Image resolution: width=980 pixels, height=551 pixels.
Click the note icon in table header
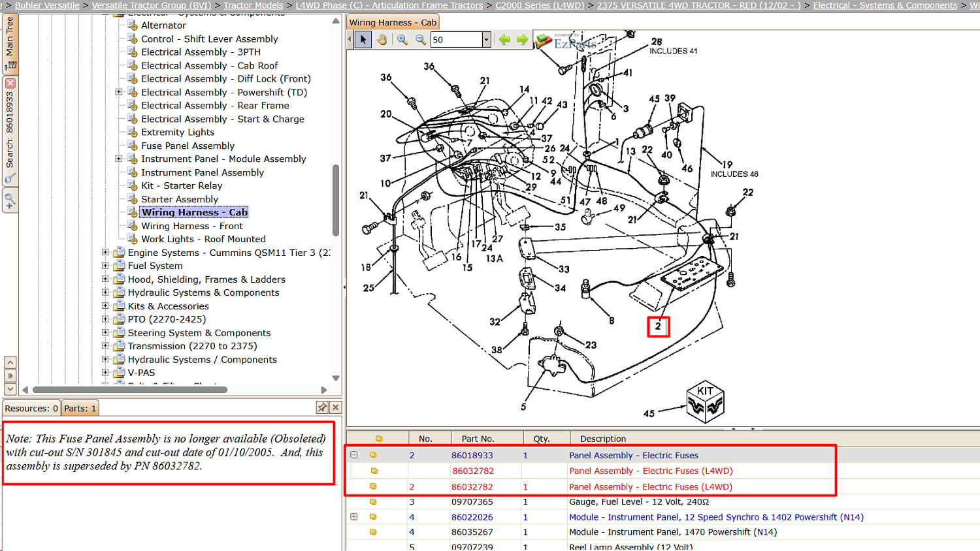click(379, 439)
